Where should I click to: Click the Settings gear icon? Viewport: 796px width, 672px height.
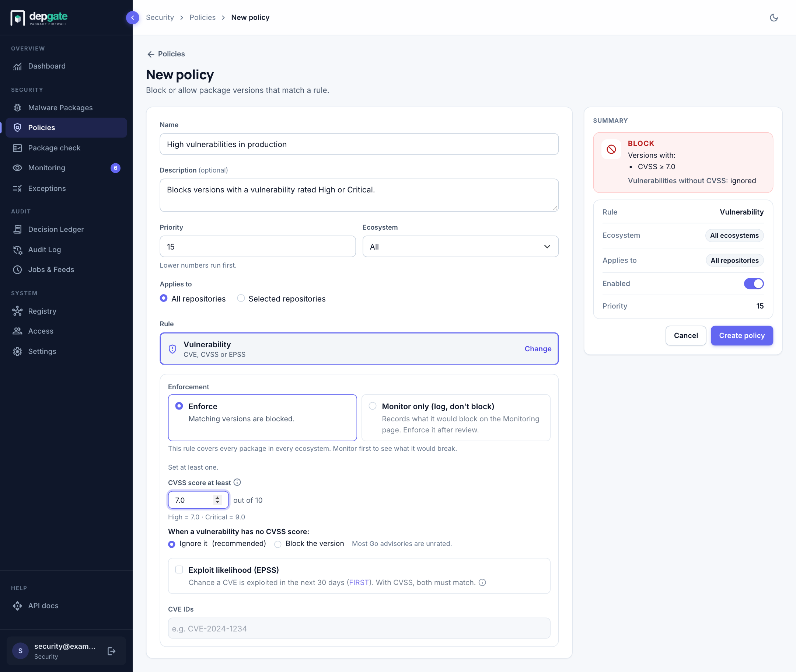click(x=18, y=351)
